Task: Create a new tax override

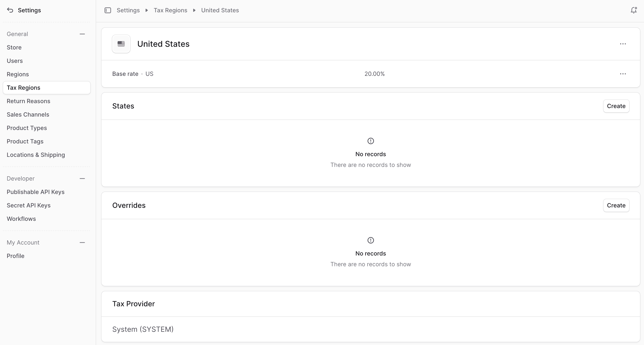Action: coord(616,205)
